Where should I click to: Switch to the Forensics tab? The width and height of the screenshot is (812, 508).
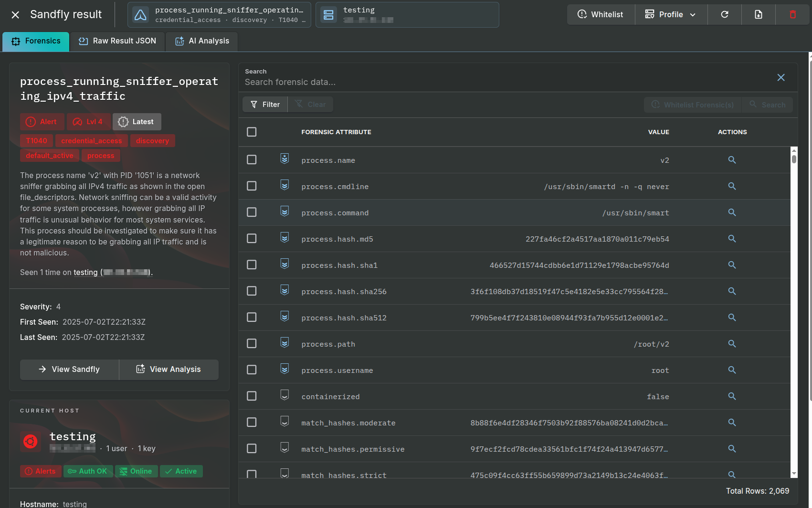pos(36,42)
